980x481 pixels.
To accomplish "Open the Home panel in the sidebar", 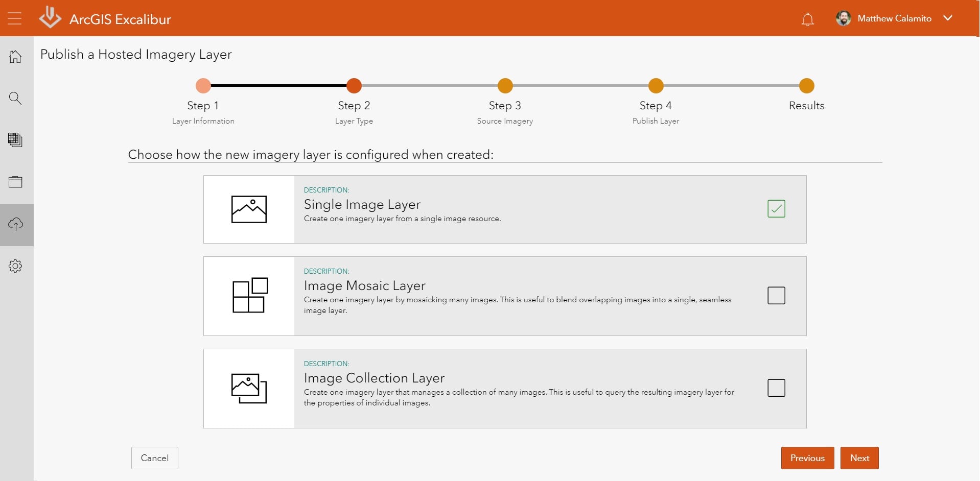I will point(16,56).
